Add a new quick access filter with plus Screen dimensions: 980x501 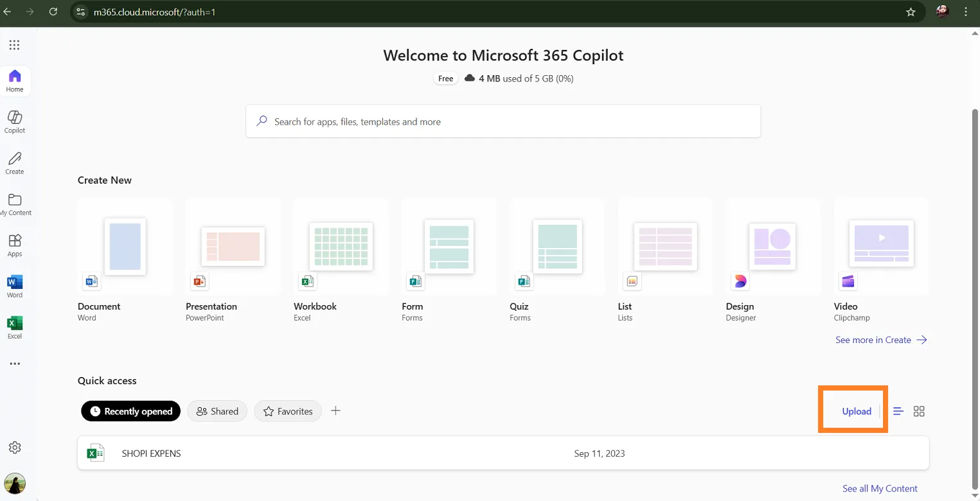(x=335, y=410)
